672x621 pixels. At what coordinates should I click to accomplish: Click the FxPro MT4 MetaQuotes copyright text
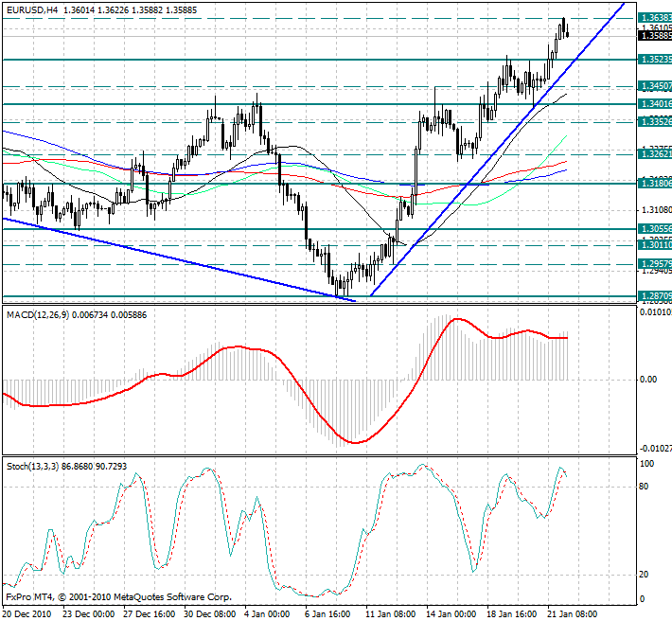pyautogui.click(x=119, y=597)
